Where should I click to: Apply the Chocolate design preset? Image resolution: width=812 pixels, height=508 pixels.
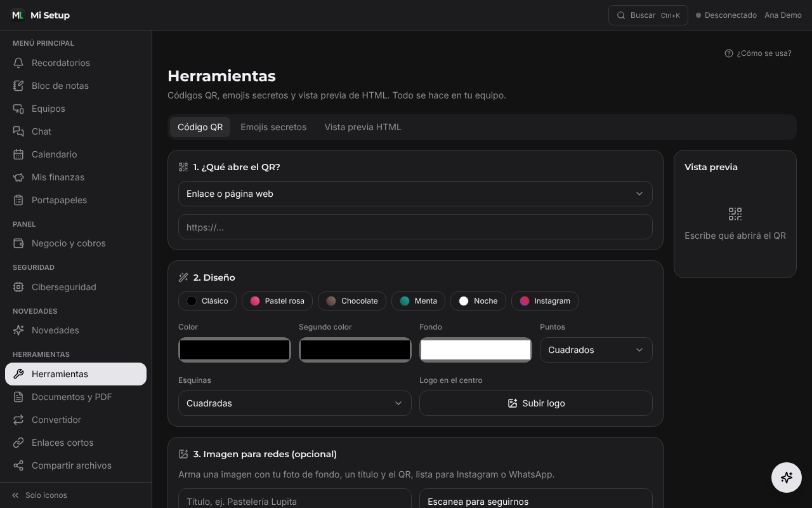click(352, 301)
